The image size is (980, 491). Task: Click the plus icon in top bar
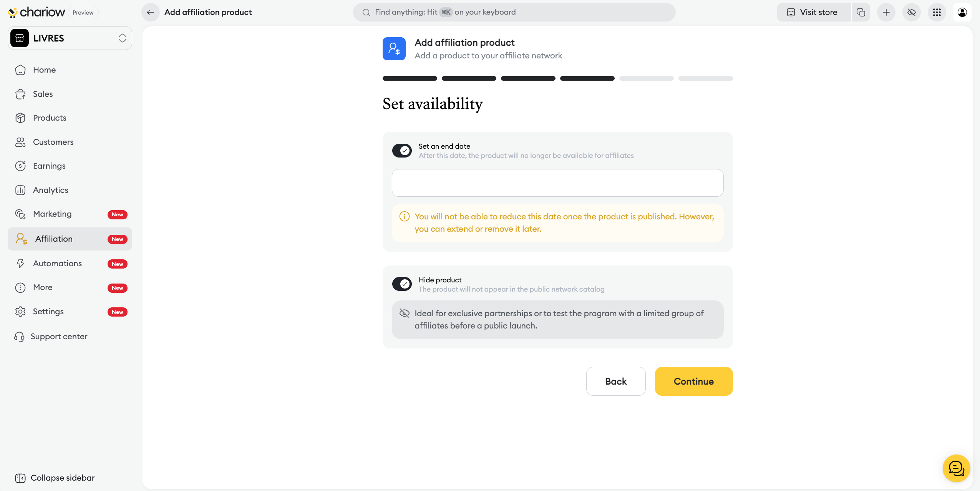coord(886,12)
